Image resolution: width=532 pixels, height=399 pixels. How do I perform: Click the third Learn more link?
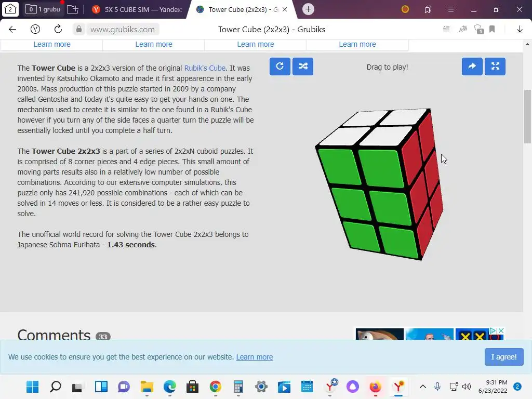coord(256,44)
